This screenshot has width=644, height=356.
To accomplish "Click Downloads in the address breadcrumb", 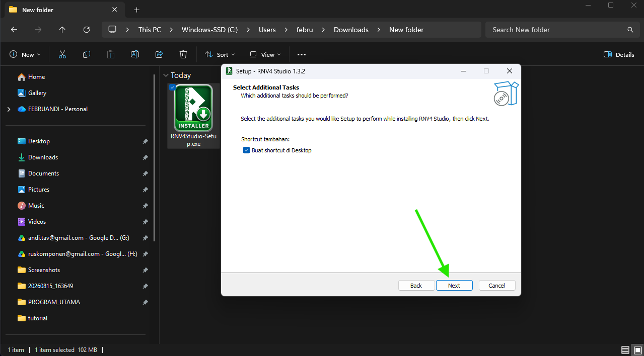I will 351,30.
